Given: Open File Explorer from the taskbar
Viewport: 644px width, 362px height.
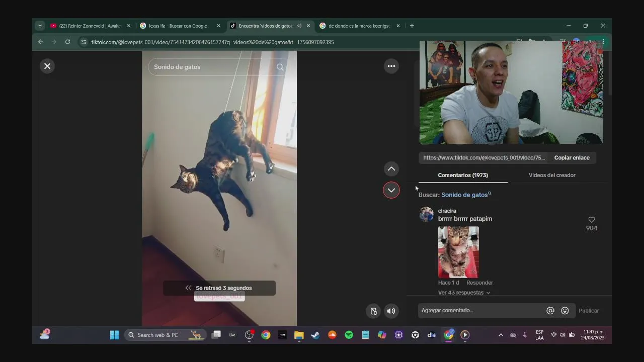Looking at the screenshot, I should [x=299, y=335].
